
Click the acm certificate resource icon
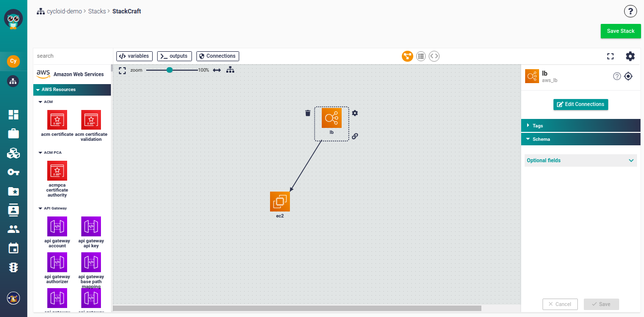pos(57,120)
